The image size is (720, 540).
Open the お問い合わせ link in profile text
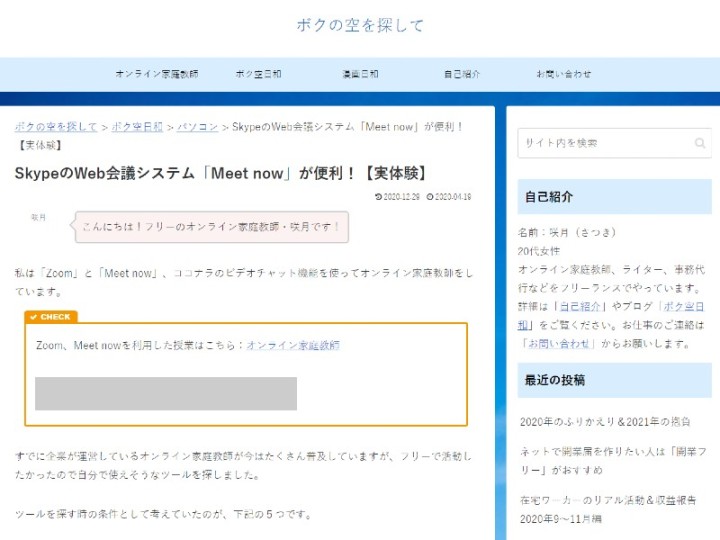558,343
